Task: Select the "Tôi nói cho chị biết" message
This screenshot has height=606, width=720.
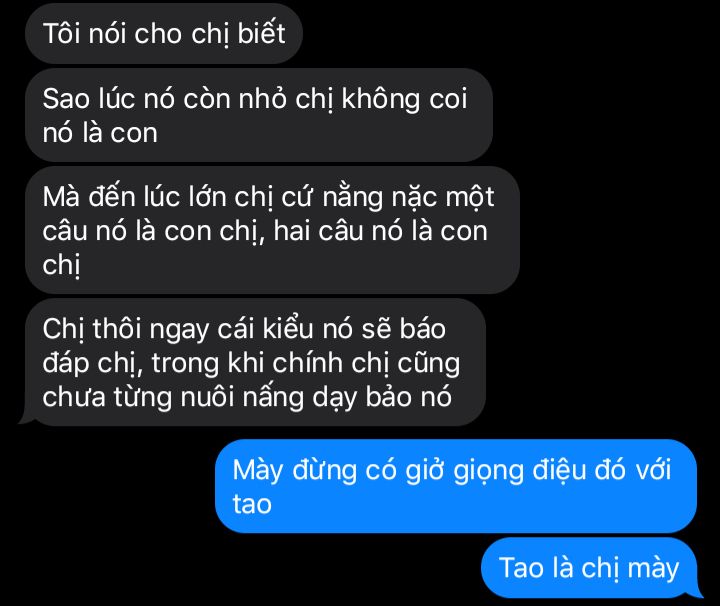Action: [x=164, y=34]
